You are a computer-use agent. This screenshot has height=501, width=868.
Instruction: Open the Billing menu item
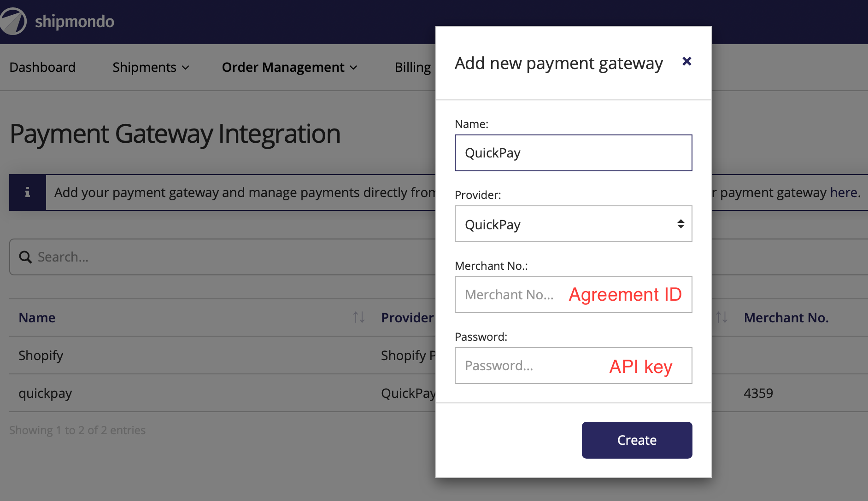413,67
